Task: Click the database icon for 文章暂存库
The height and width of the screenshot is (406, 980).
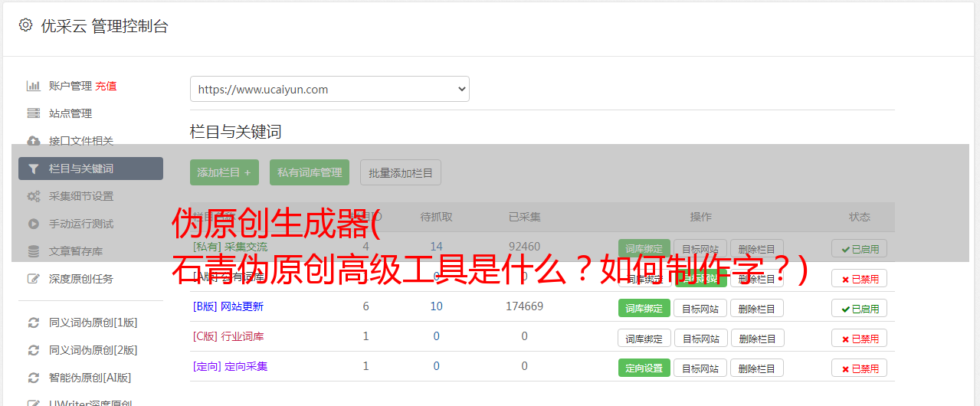Action: (34, 251)
